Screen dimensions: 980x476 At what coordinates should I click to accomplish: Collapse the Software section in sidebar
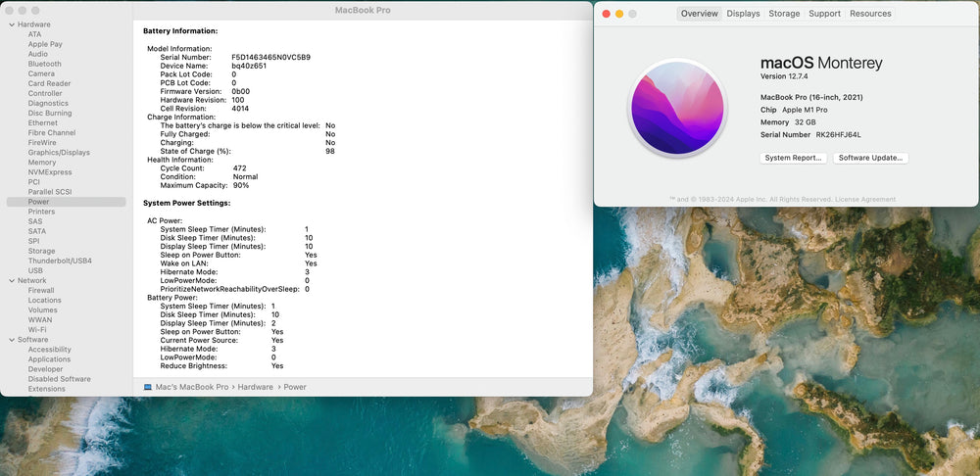11,340
